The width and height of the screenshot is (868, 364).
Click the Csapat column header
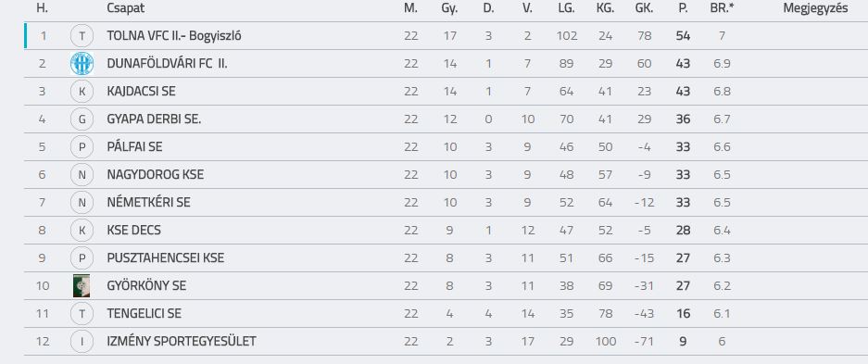pos(126,8)
